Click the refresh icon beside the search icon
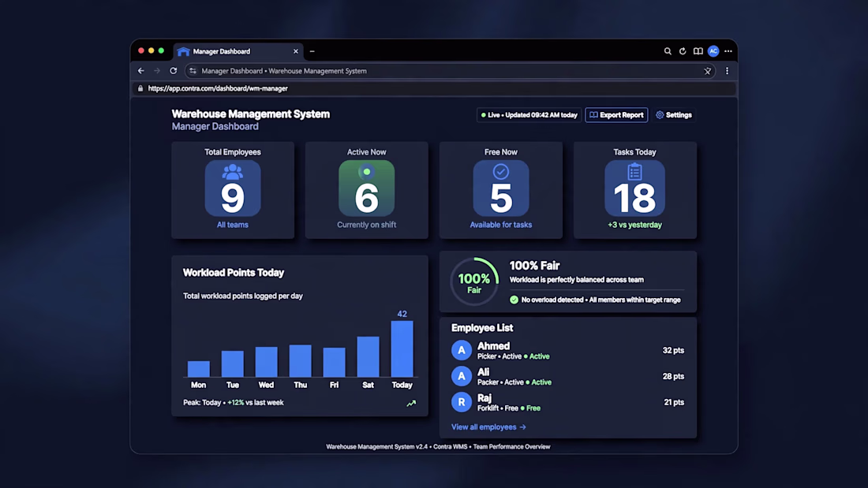 [x=683, y=51]
